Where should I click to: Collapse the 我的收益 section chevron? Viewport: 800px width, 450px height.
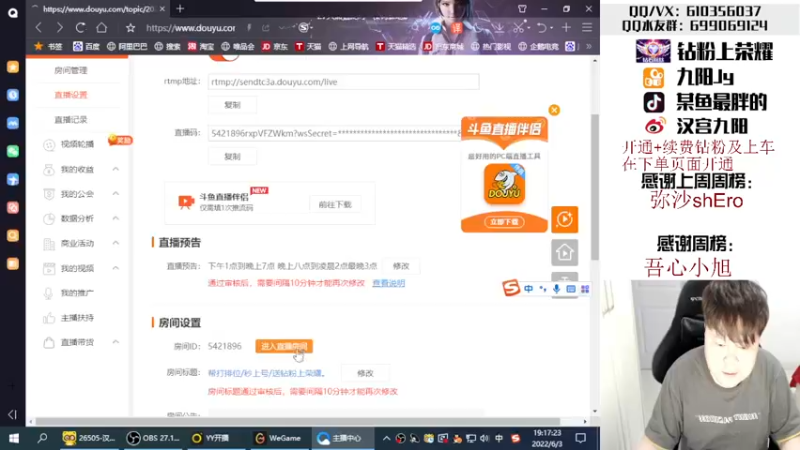click(116, 169)
